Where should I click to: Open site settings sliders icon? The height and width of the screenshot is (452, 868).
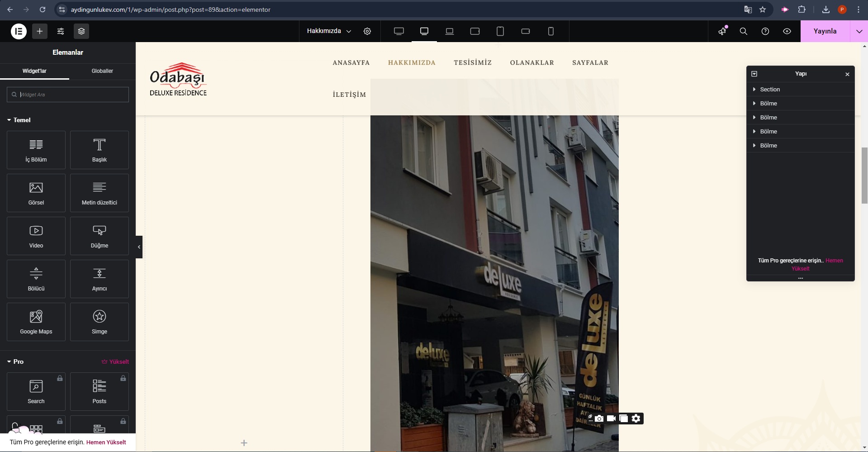(61, 31)
